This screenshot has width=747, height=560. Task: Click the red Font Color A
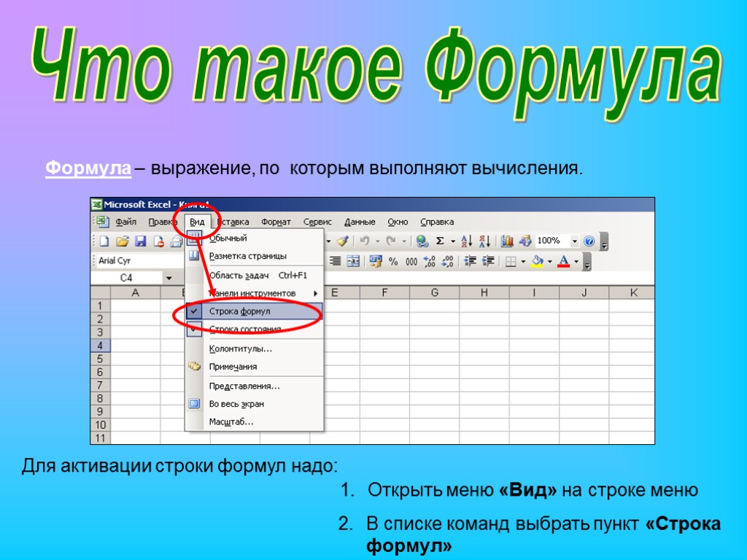[564, 261]
